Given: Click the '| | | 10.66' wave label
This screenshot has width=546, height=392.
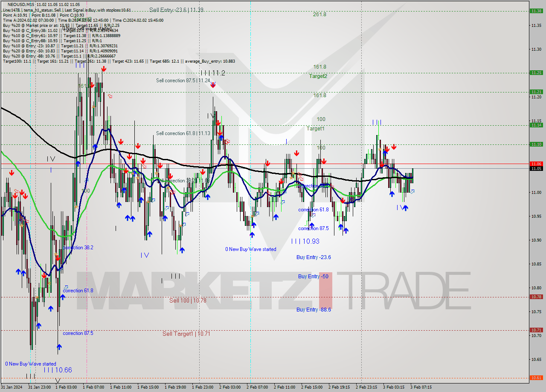Looking at the screenshot, I should (58, 370).
